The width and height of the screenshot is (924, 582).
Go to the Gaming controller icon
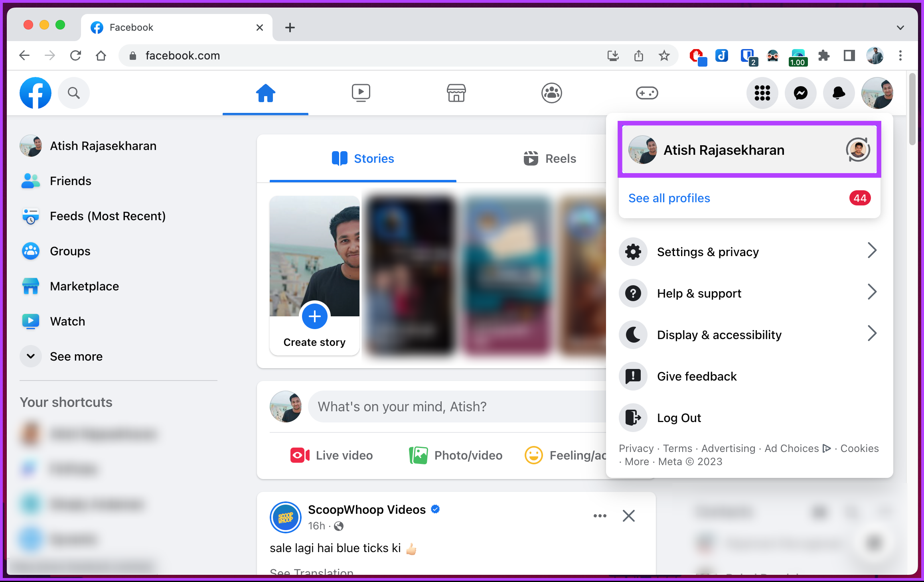tap(647, 93)
